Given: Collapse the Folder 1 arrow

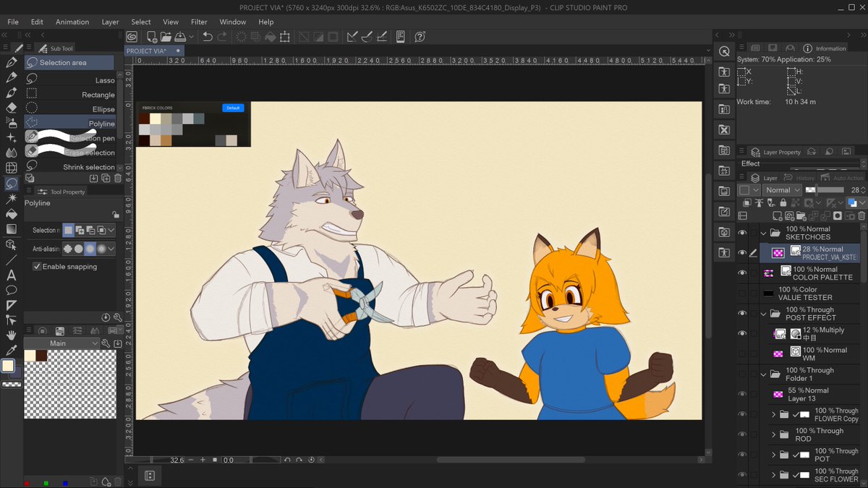Looking at the screenshot, I should [x=764, y=374].
